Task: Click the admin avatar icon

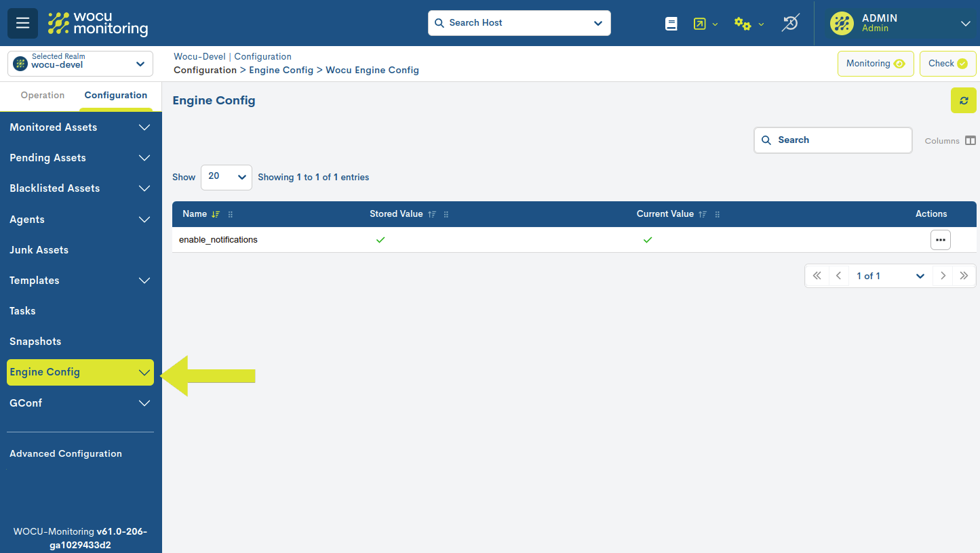Action: tap(842, 23)
